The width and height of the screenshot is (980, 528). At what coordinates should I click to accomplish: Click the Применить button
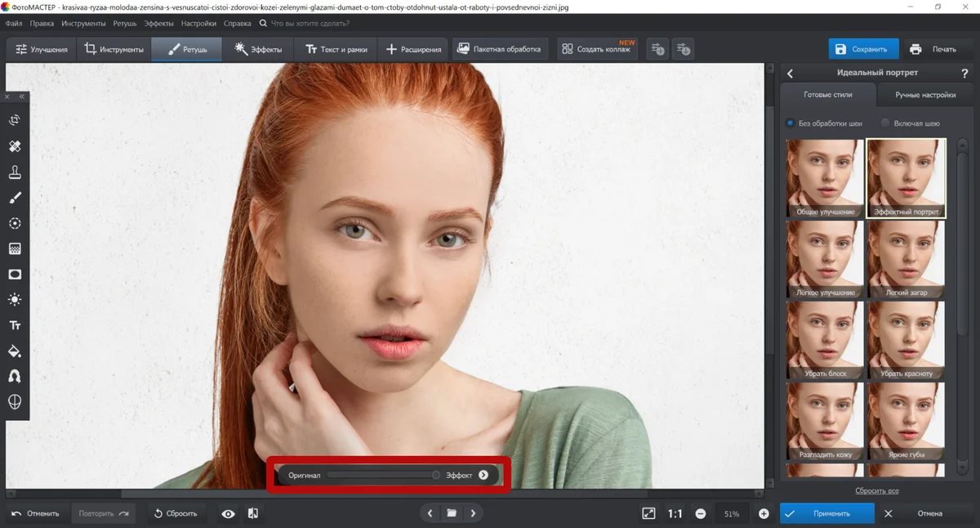826,513
